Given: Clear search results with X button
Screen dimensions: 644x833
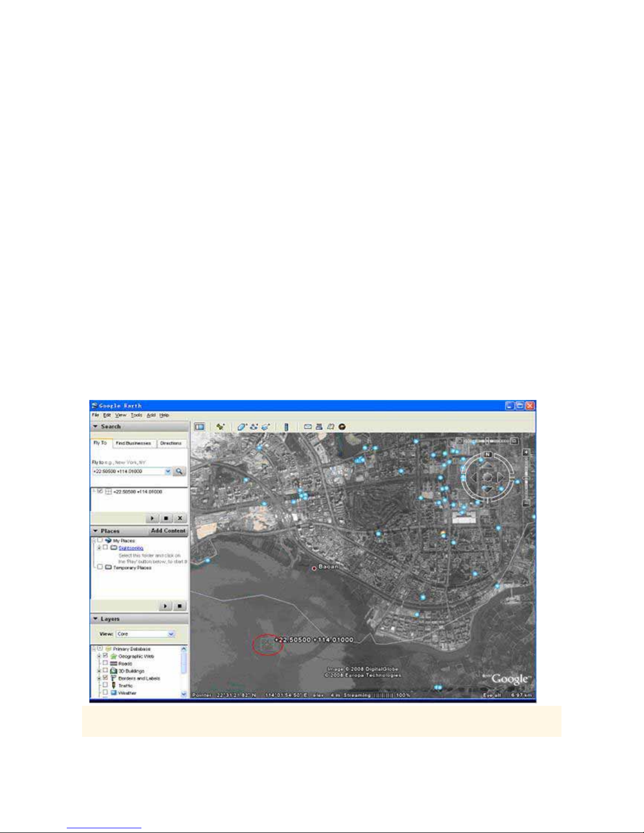Looking at the screenshot, I should (180, 518).
